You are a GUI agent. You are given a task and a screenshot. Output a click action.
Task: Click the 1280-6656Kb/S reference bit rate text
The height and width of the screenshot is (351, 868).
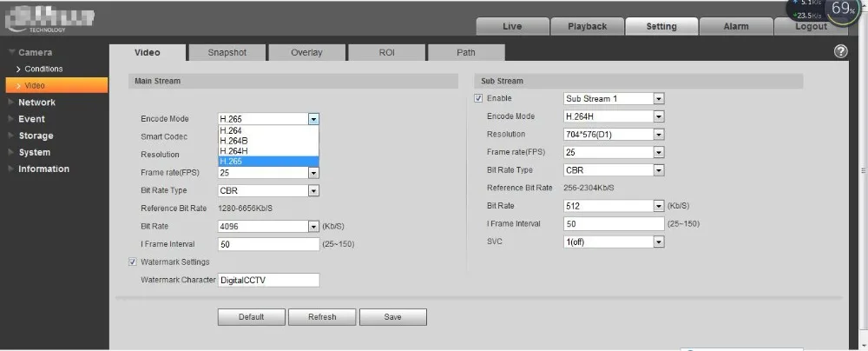point(246,209)
